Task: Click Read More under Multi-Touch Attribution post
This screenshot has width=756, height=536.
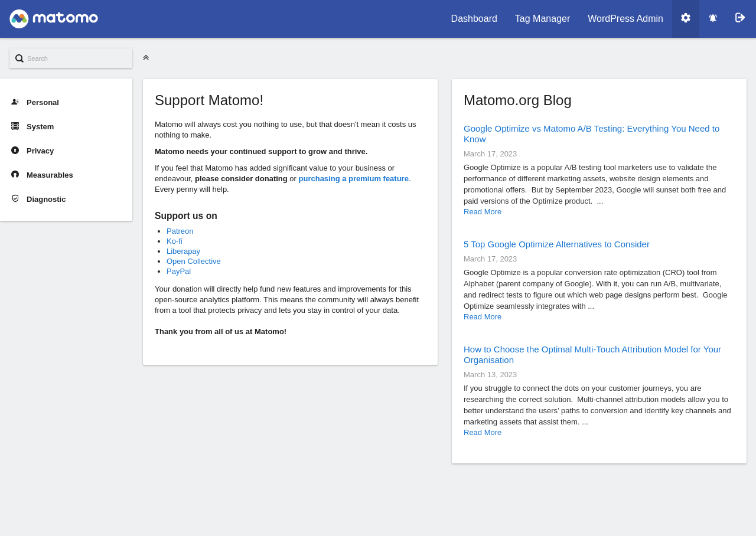Action: pos(483,433)
